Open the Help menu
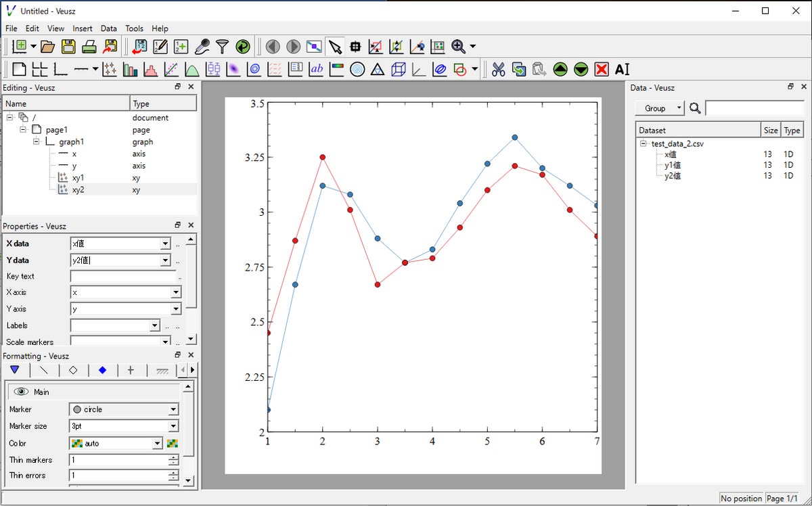Image resolution: width=812 pixels, height=506 pixels. 160,28
